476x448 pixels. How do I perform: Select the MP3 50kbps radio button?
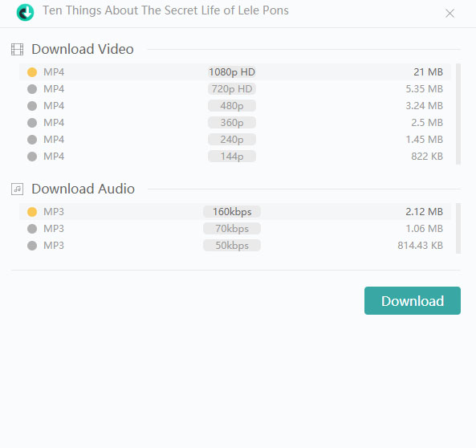[x=32, y=246]
